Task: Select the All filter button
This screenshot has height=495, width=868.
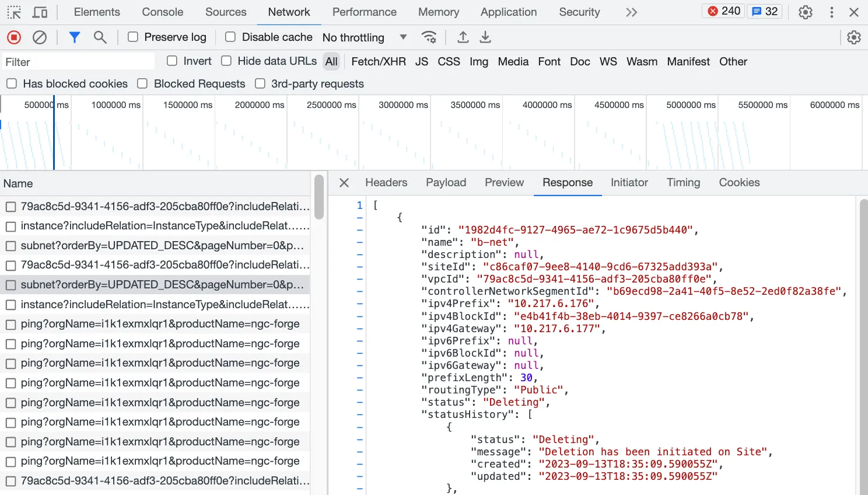Action: tap(331, 61)
